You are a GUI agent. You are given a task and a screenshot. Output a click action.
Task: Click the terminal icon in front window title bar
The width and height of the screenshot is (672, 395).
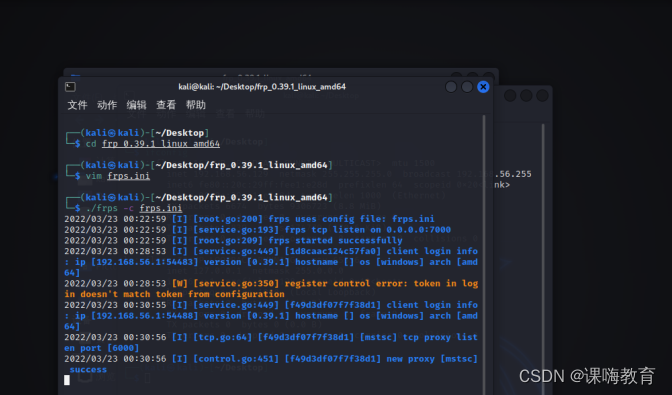pos(70,87)
